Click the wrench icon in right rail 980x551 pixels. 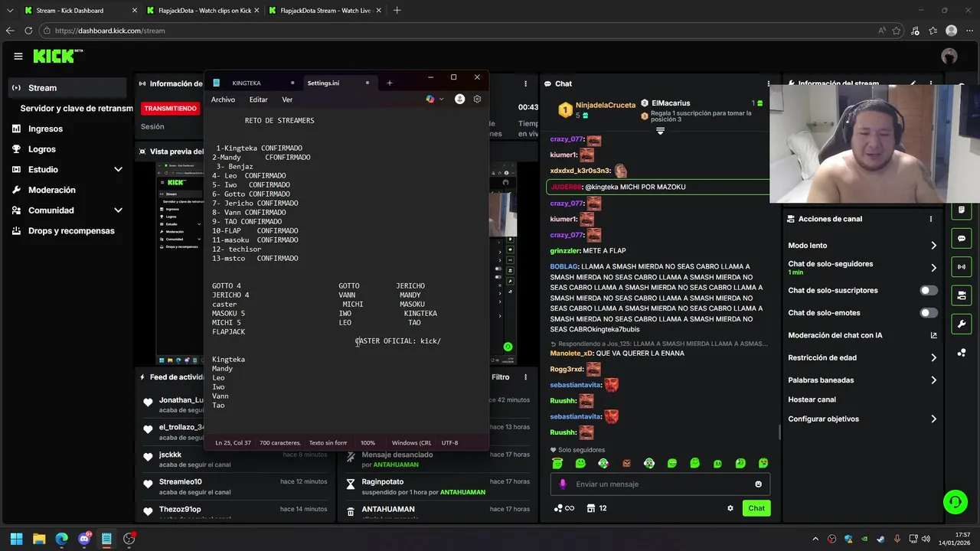(x=962, y=324)
